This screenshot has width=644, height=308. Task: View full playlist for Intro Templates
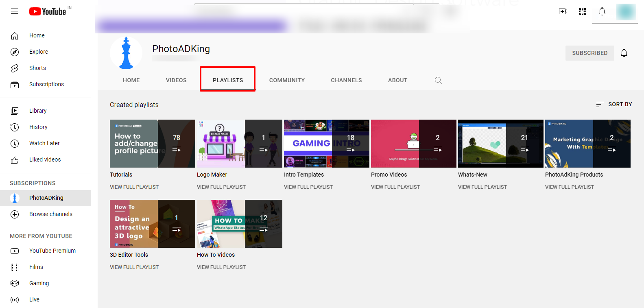(308, 187)
